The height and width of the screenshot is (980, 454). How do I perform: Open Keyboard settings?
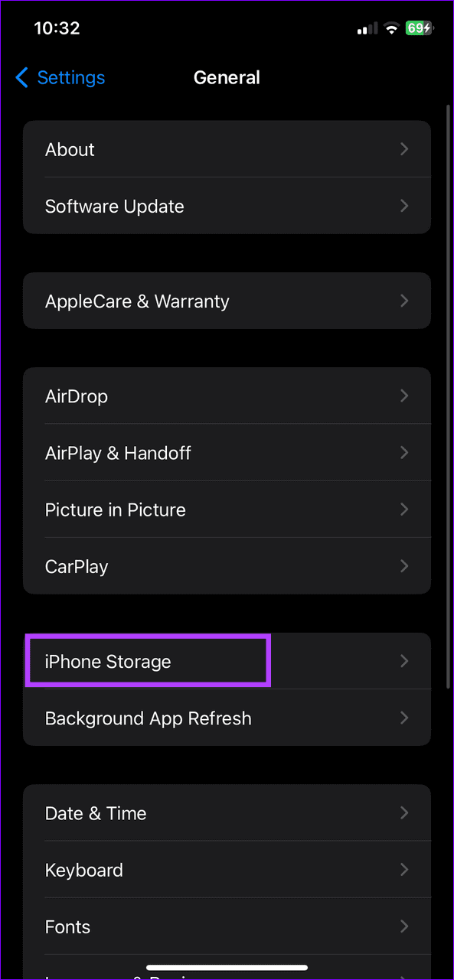[227, 870]
